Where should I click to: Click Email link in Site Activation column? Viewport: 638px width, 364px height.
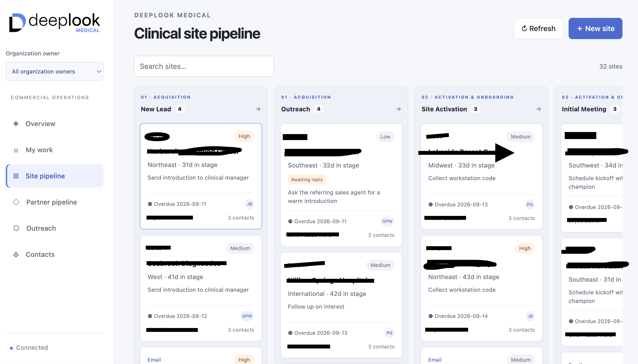435,360
